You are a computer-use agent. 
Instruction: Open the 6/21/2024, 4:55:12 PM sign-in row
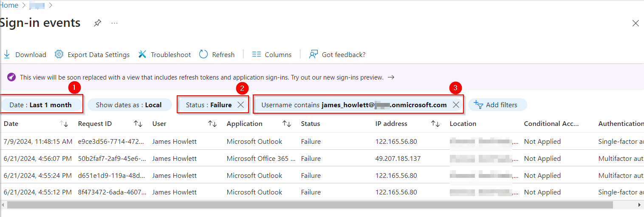[322, 192]
